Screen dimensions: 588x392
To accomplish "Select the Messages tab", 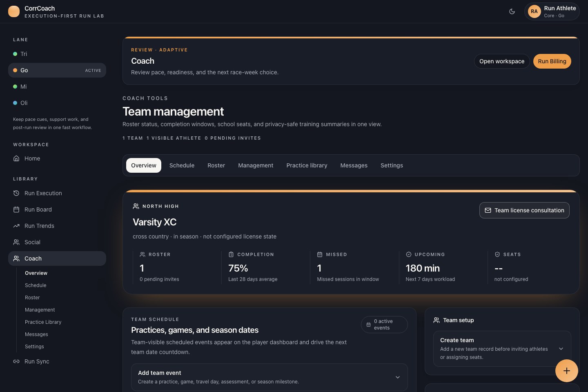I will coord(354,165).
